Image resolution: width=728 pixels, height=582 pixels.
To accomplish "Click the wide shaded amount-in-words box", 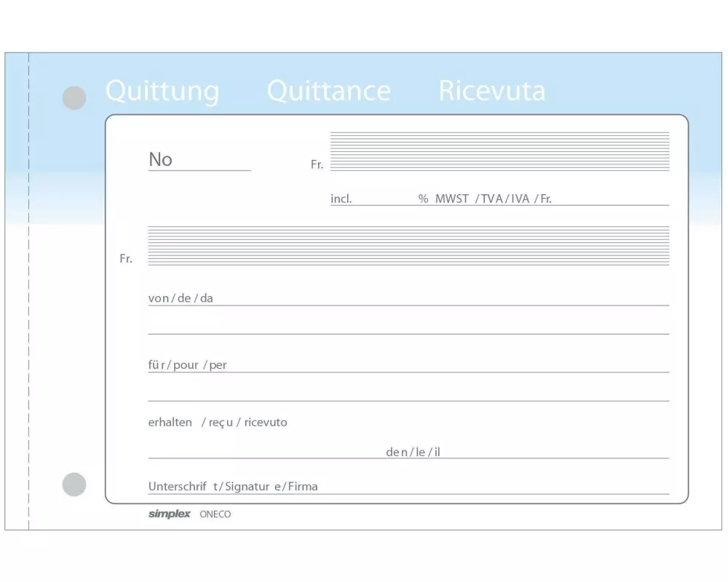I will (x=408, y=245).
